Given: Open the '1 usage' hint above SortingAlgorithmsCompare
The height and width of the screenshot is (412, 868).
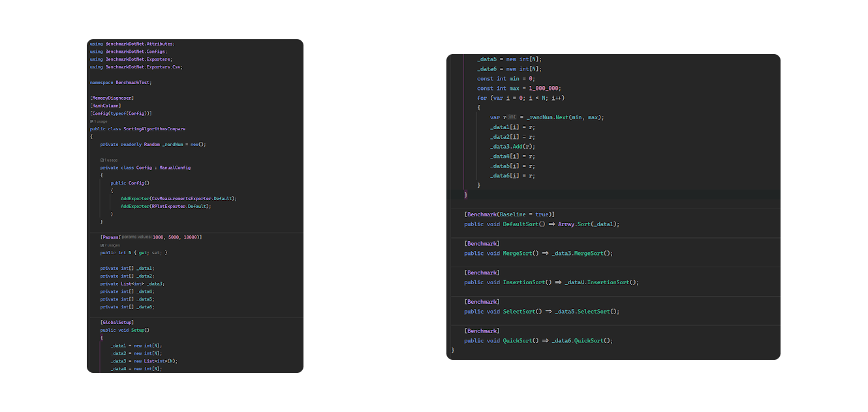Looking at the screenshot, I should click(x=101, y=121).
